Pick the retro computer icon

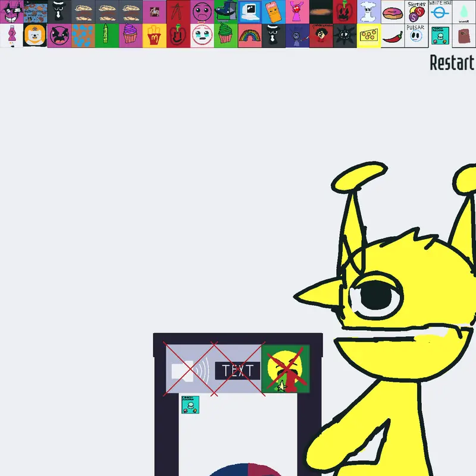pos(249,12)
